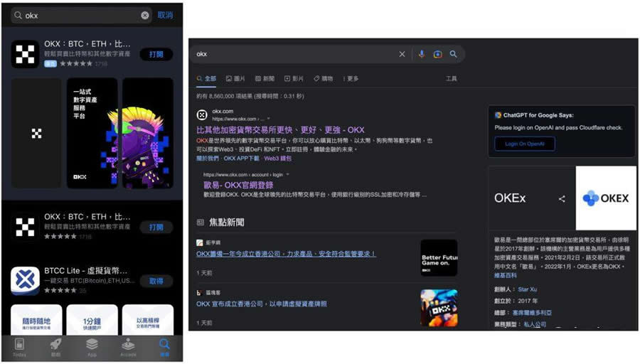Screen dimensions: 640x364
Task: Open result options arrow beside okx.com URL
Action: 268,119
